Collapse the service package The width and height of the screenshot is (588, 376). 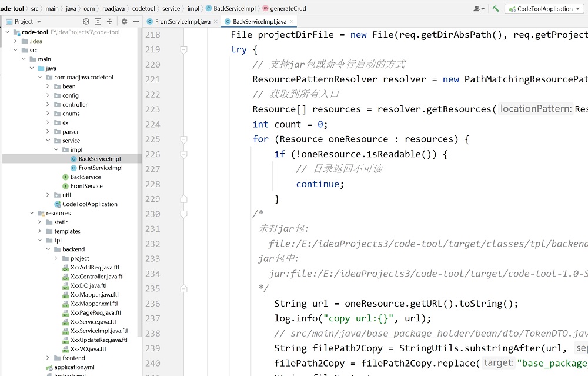click(x=48, y=141)
